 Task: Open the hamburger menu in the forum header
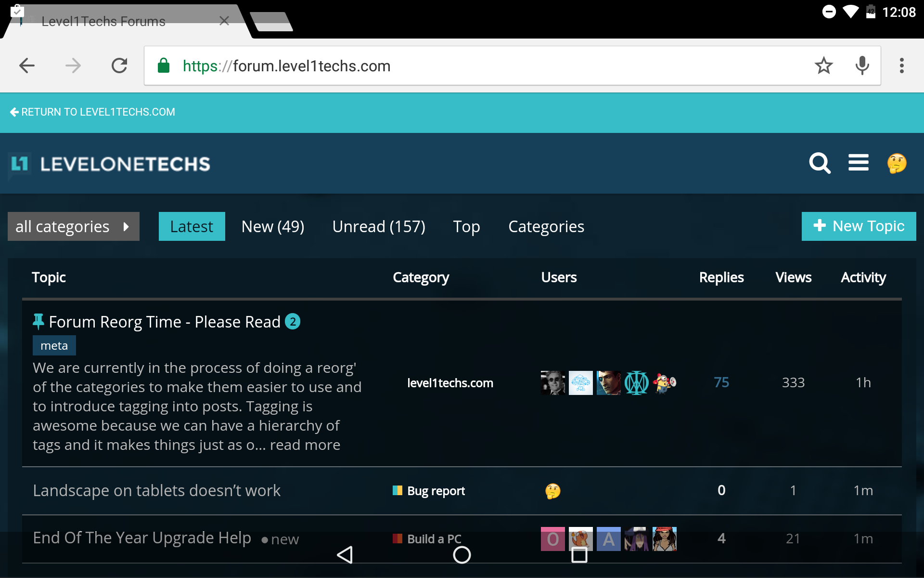(x=858, y=163)
